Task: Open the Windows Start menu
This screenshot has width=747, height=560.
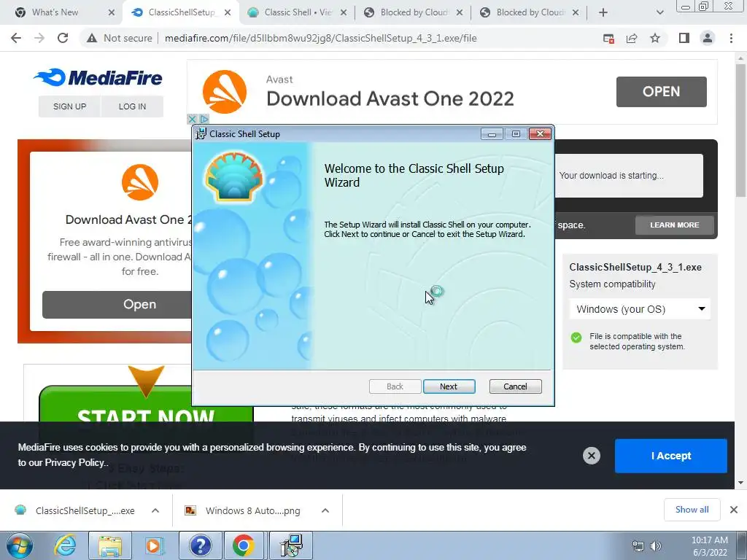Action: (x=20, y=545)
